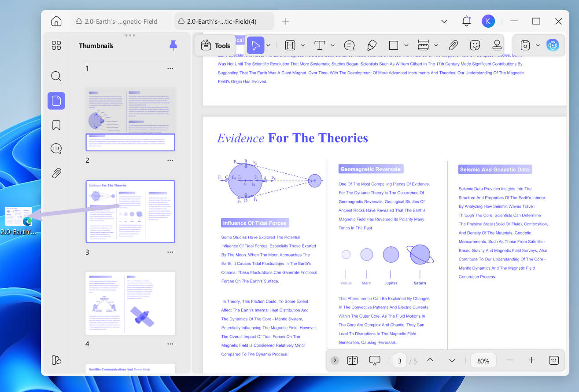Expand the save options dropdown arrow

coord(538,45)
